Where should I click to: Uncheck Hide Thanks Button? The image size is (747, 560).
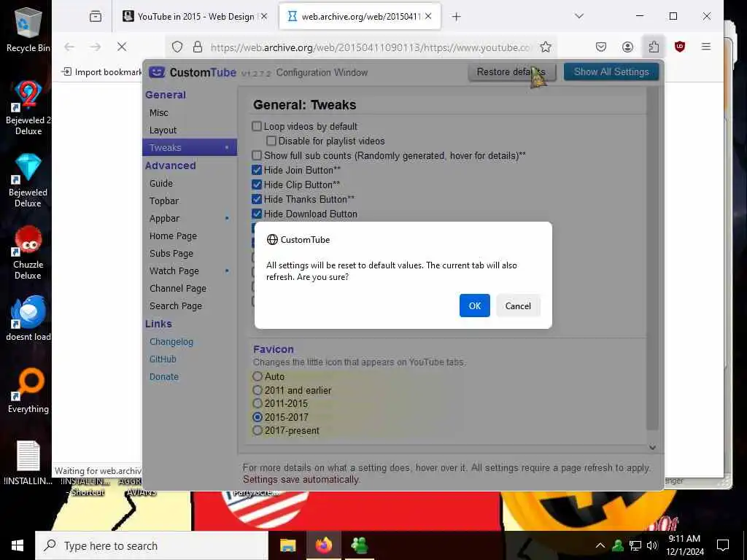(257, 199)
